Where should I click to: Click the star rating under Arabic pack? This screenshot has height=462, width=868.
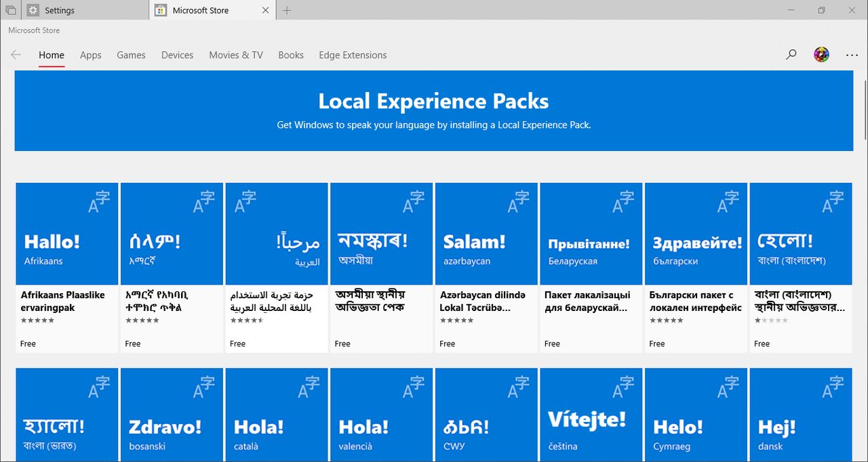pyautogui.click(x=247, y=320)
